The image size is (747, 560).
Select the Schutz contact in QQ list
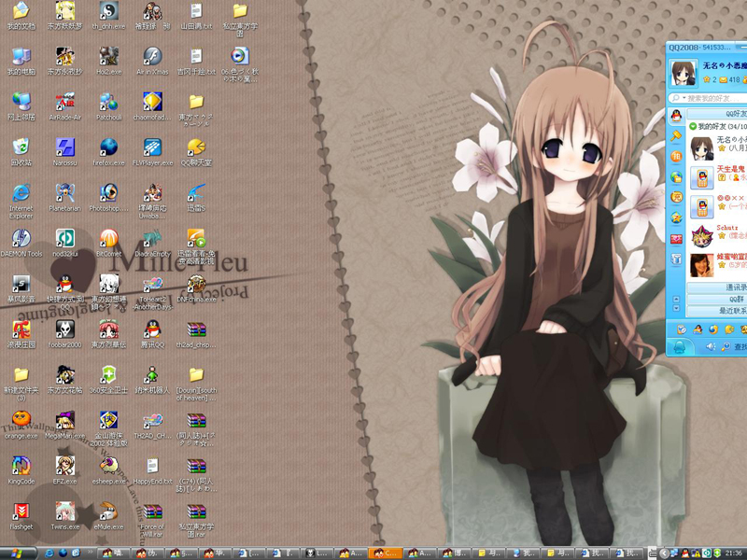(x=718, y=236)
